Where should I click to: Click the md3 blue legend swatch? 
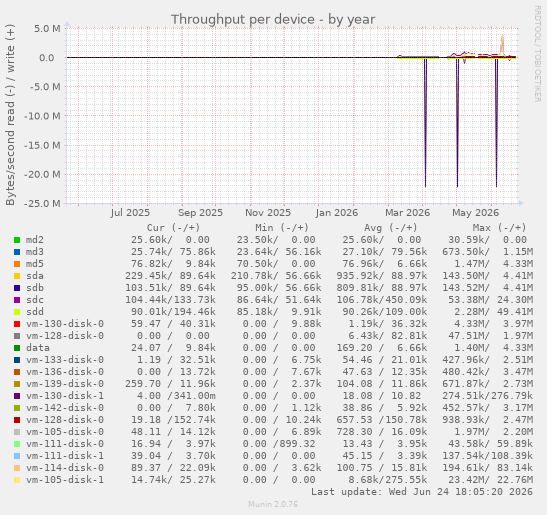click(x=17, y=252)
